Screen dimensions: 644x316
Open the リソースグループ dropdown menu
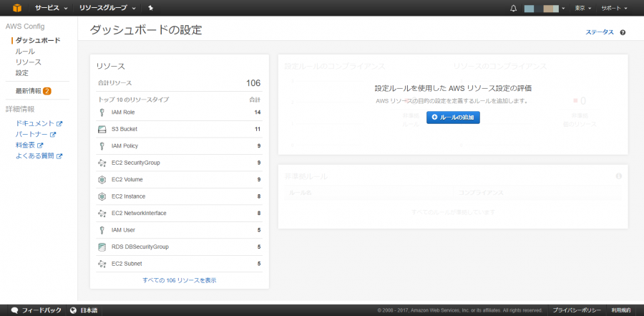pos(107,8)
